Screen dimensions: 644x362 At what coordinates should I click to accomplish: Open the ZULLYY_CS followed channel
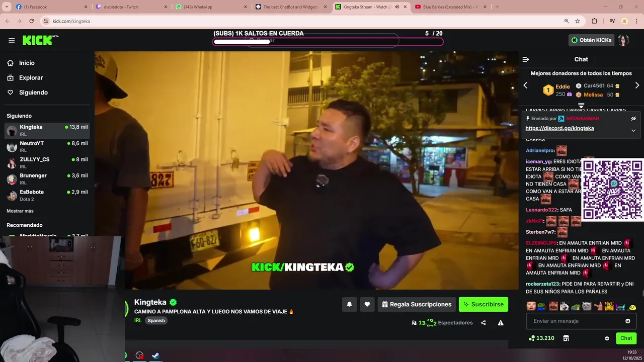coord(47,163)
